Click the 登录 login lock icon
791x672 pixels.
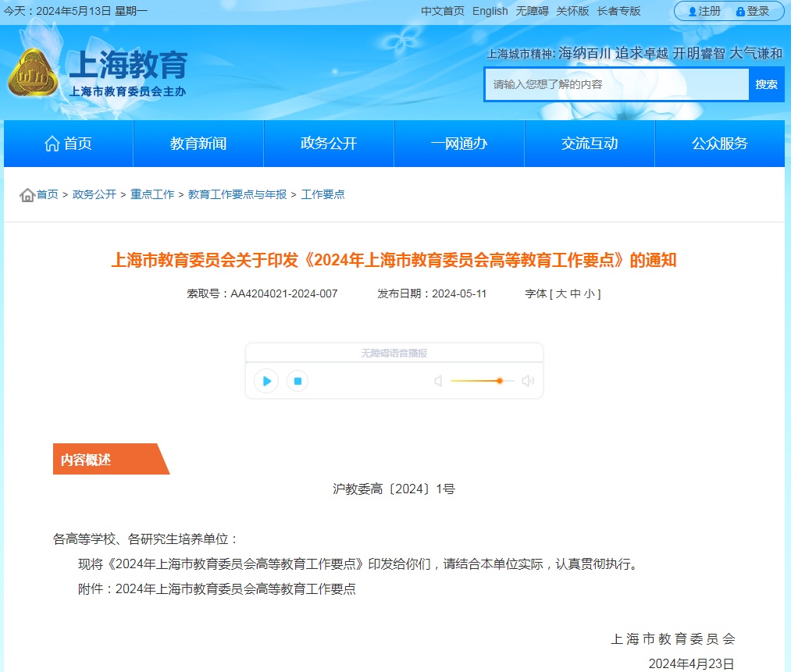click(x=740, y=11)
